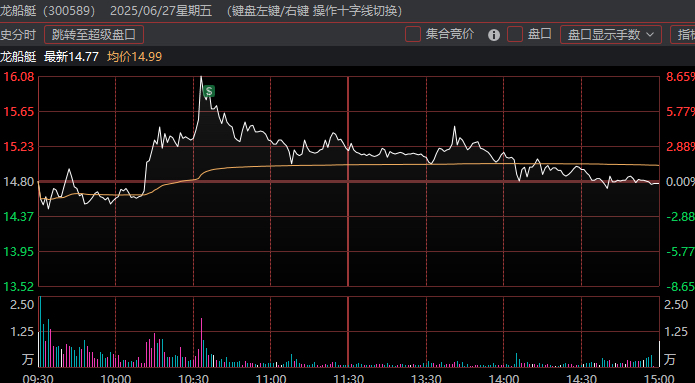Select the 均价14.99 average label
Image resolution: width=695 pixels, height=383 pixels.
click(134, 57)
